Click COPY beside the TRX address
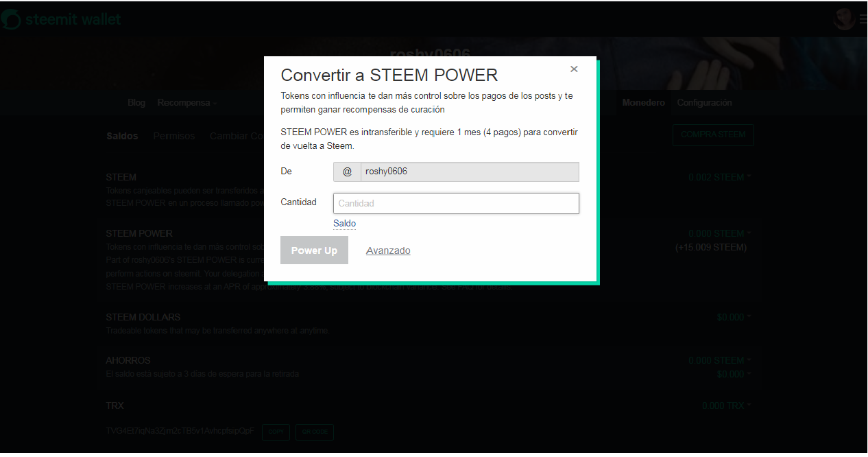868x457 pixels. (x=276, y=432)
